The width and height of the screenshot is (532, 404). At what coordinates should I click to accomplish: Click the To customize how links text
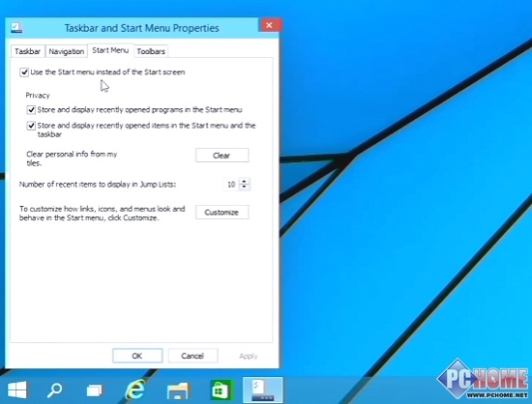point(103,214)
